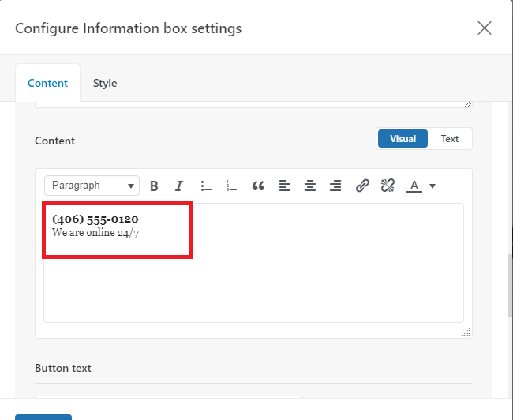Click the dialog's vertical scrollbar thumb

pos(511,286)
